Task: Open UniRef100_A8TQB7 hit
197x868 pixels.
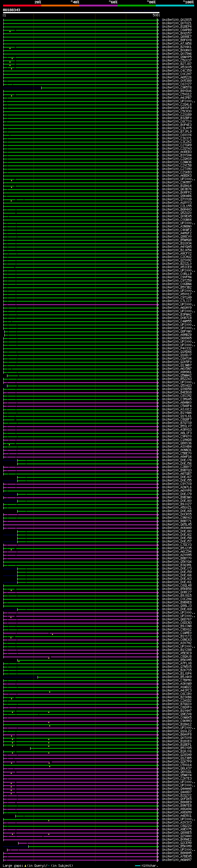Action: coord(176,474)
